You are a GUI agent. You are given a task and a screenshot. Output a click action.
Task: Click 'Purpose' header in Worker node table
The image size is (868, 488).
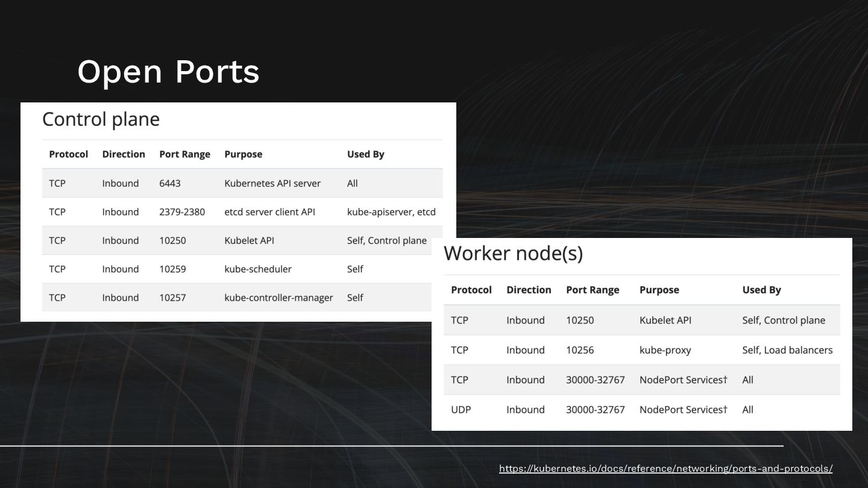pyautogui.click(x=659, y=290)
